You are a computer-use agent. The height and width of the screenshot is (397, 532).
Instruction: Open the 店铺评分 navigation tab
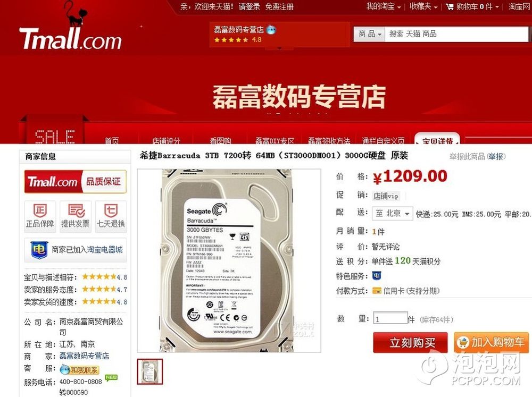pyautogui.click(x=166, y=140)
